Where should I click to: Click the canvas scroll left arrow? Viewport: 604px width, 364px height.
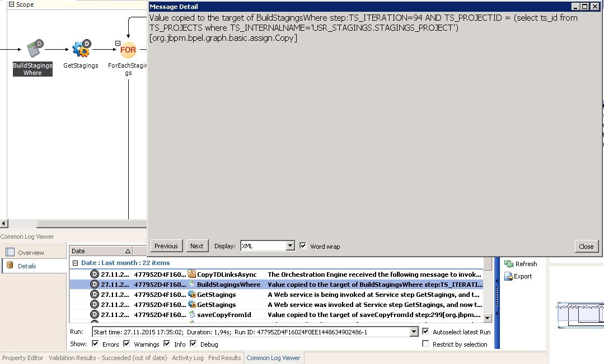[4, 223]
